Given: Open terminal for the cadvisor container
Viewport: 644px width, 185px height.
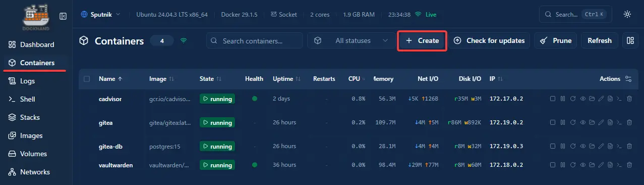Looking at the screenshot, I should point(619,99).
